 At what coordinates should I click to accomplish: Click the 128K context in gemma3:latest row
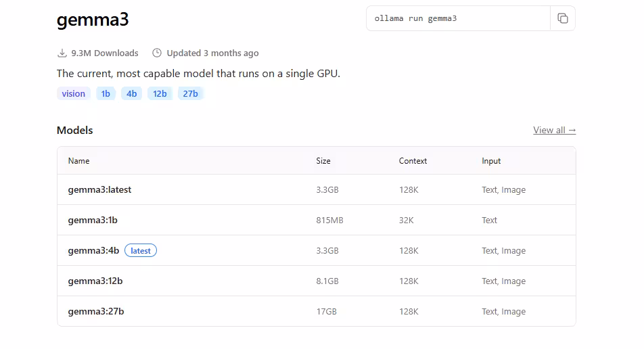coord(409,189)
